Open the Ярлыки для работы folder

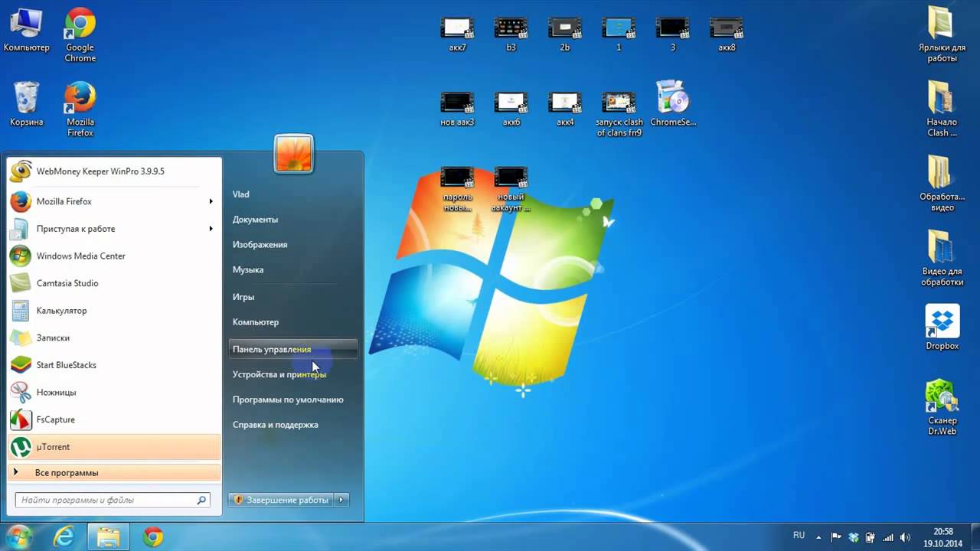(942, 35)
